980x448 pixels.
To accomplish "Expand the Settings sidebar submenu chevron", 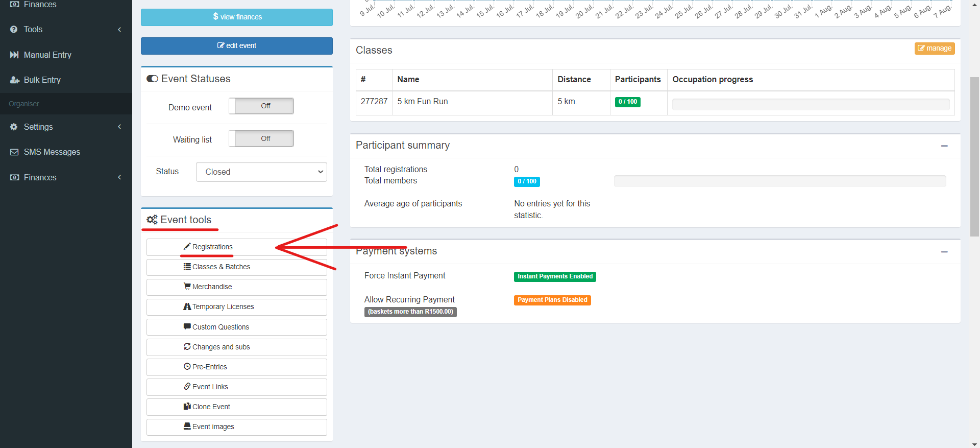I will tap(119, 127).
